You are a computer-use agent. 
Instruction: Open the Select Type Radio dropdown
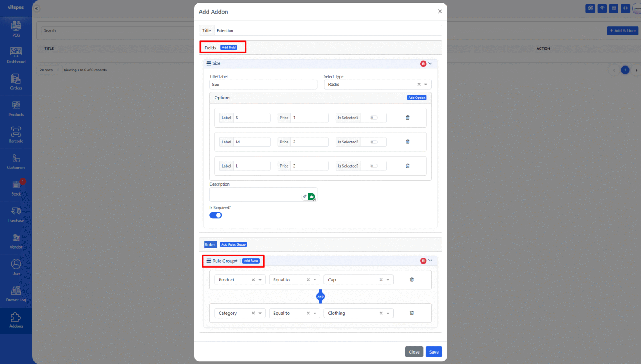pos(377,85)
